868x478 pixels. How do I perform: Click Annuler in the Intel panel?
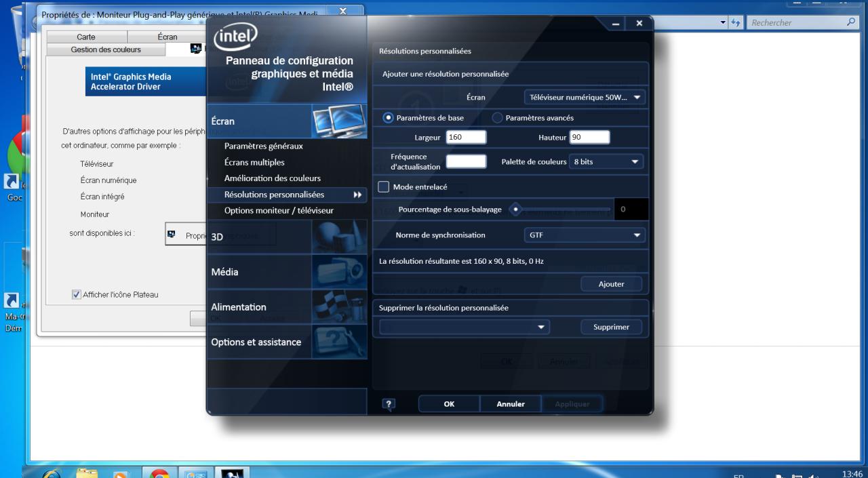[511, 403]
